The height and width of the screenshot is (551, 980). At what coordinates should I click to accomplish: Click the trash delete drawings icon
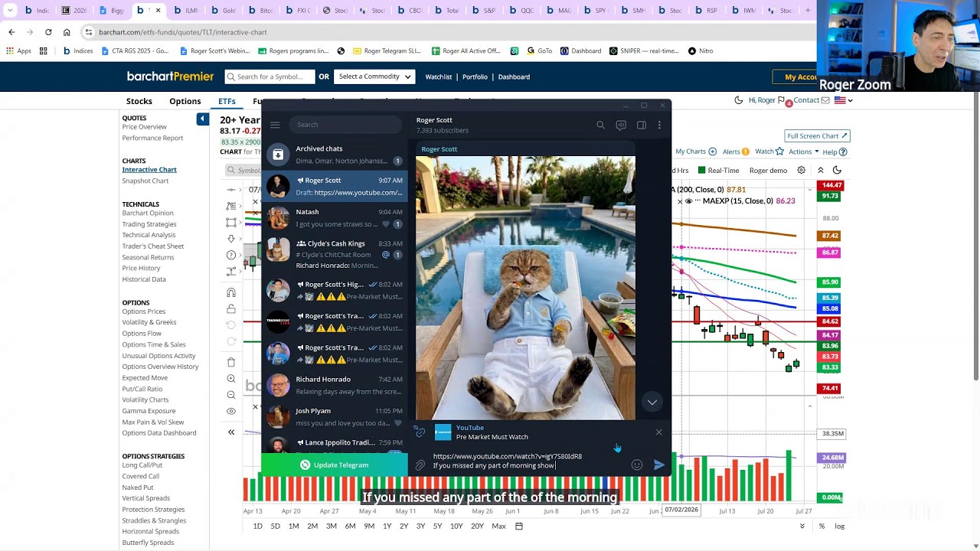coord(231,362)
